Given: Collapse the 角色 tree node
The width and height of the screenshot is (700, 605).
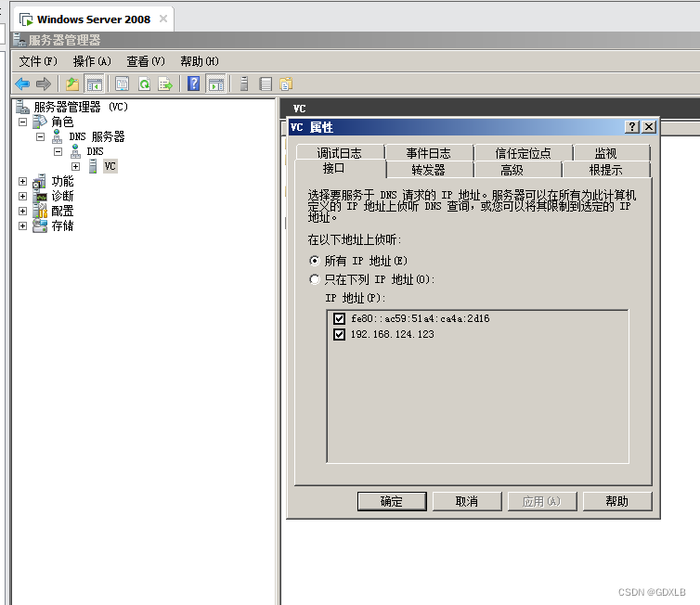Looking at the screenshot, I should point(23,122).
